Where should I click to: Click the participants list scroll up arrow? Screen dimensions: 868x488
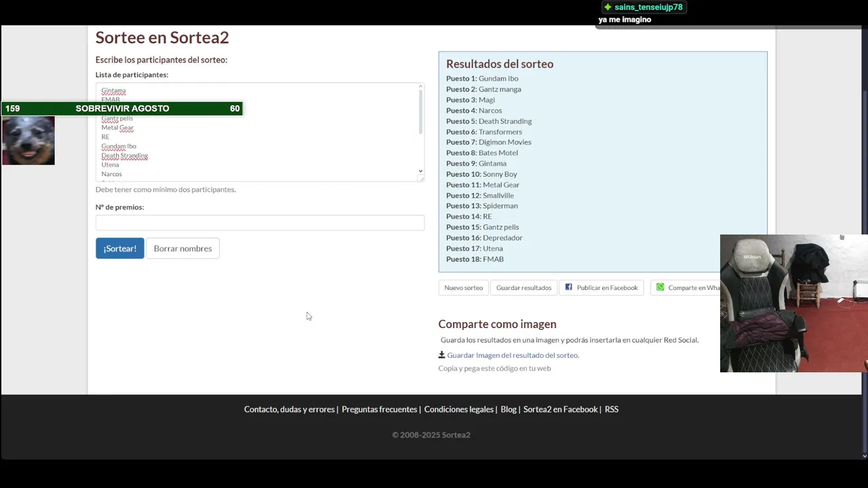[420, 86]
